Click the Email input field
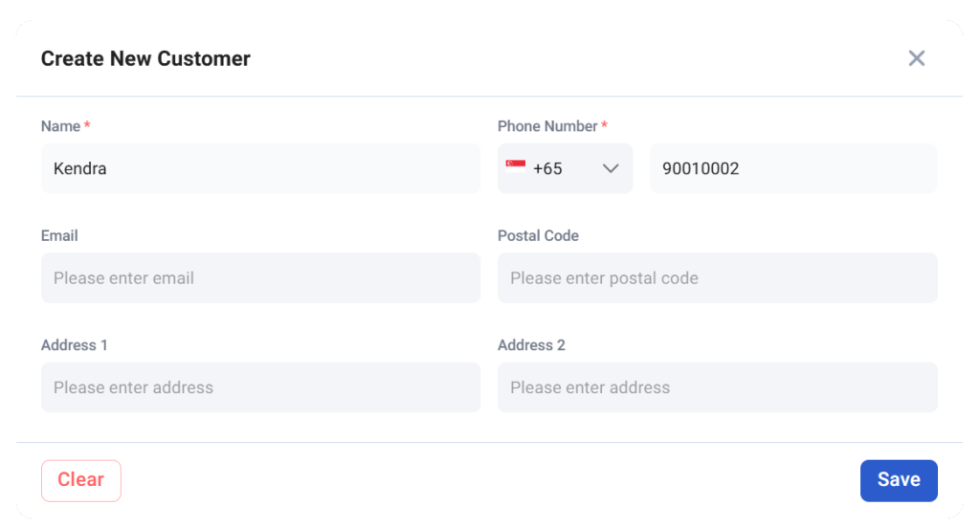The height and width of the screenshot is (528, 980). click(x=260, y=278)
